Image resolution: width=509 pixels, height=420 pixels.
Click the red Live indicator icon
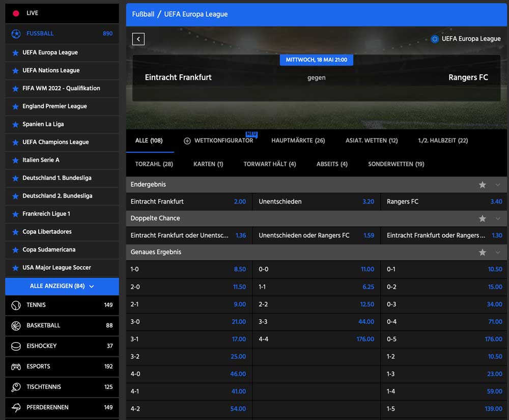[16, 13]
